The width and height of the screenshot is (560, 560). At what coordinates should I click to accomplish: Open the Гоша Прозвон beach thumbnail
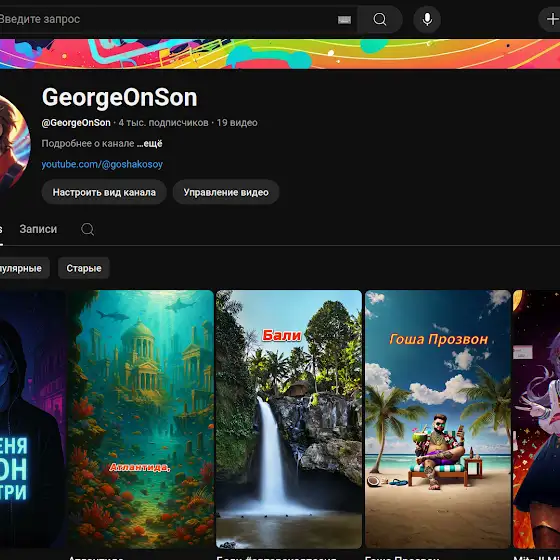(438, 419)
